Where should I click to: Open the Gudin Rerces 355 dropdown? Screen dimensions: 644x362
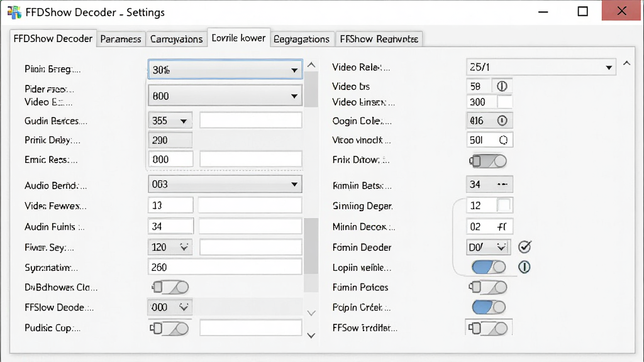click(x=170, y=121)
